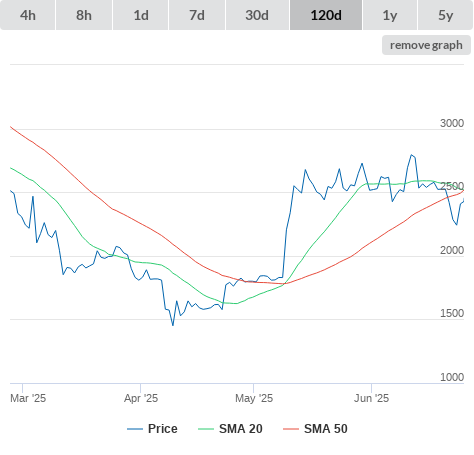Image resolution: width=474 pixels, height=455 pixels.
Task: Click the red SMA 50 legend swatch
Action: point(291,429)
